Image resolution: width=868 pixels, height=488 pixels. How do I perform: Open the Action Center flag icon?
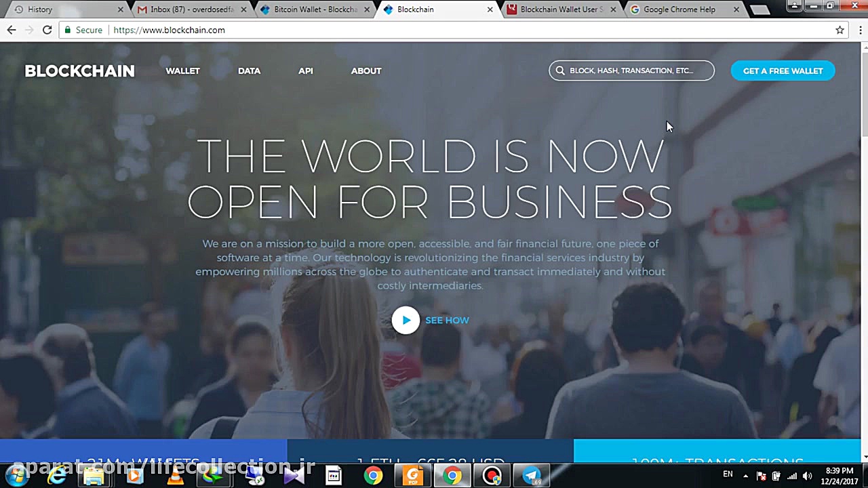[761, 476]
